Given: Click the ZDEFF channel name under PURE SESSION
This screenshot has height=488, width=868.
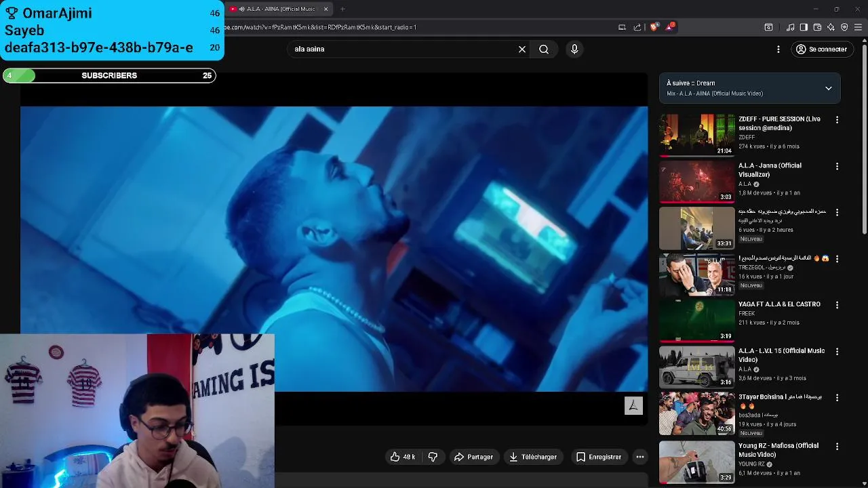Looking at the screenshot, I should point(747,137).
